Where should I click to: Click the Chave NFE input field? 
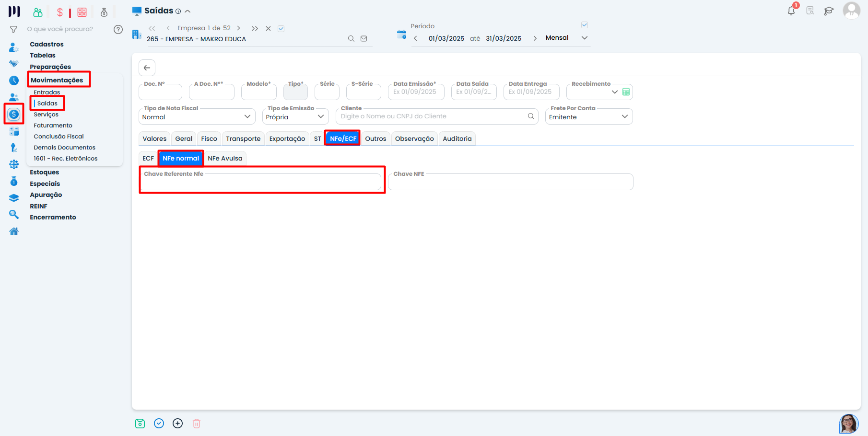(510, 183)
